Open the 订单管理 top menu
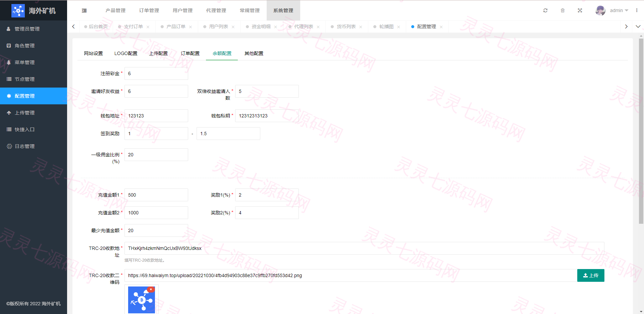The height and width of the screenshot is (314, 644). tap(149, 10)
